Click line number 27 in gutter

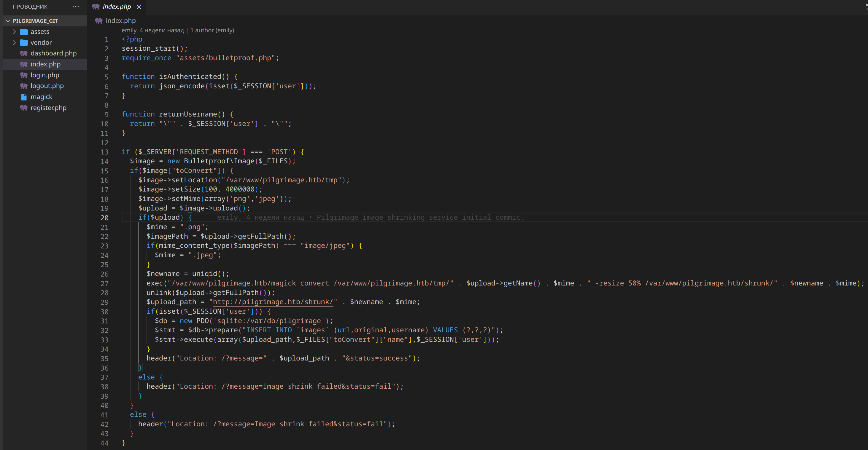coord(104,284)
